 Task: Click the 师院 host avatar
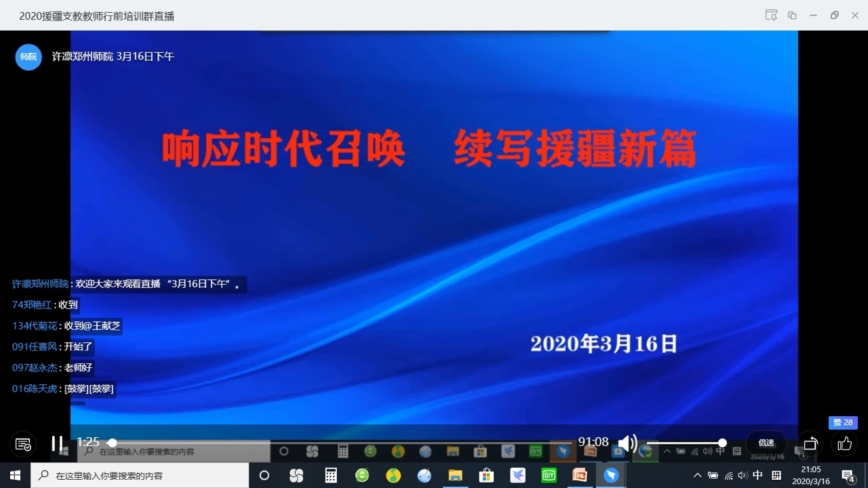pos(28,57)
